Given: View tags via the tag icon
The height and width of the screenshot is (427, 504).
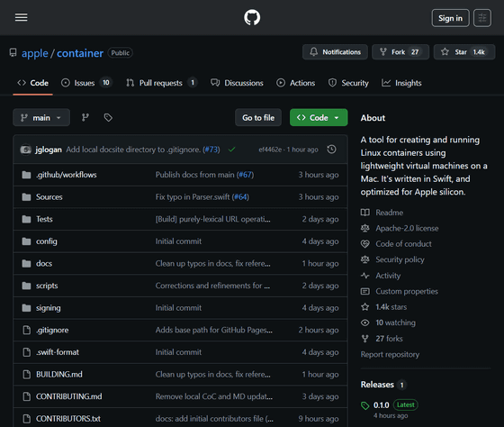Looking at the screenshot, I should point(108,117).
